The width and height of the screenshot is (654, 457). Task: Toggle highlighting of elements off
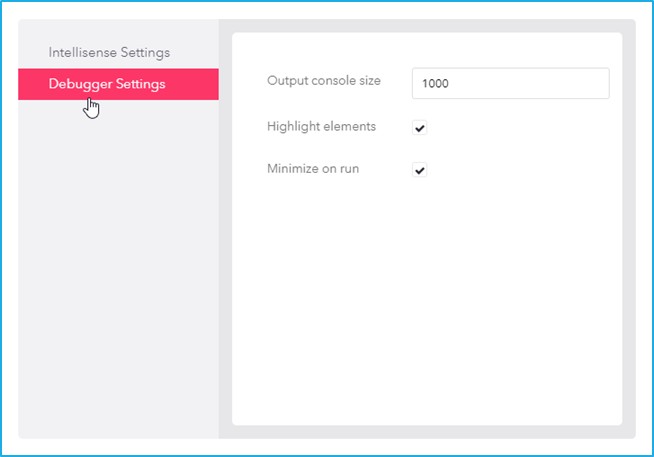pos(420,128)
